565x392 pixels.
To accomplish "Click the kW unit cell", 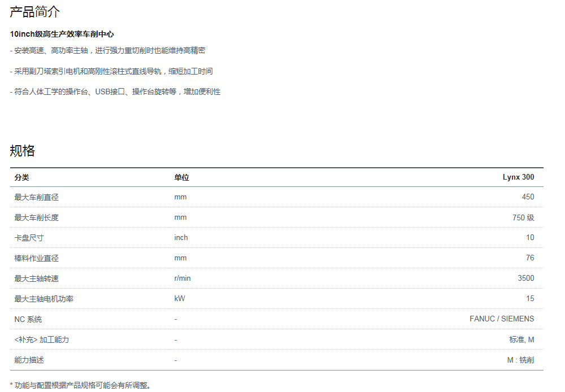I will pyautogui.click(x=180, y=298).
